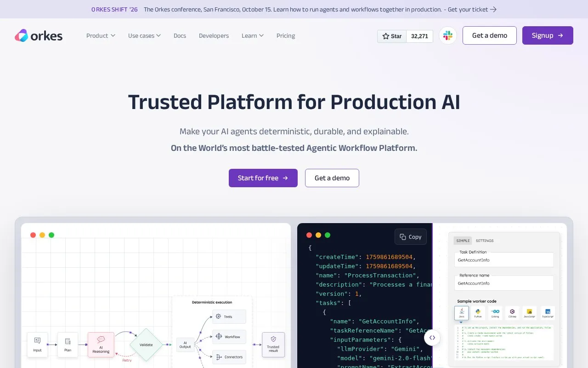Select the TypeScript worker code icon

[x=548, y=313]
